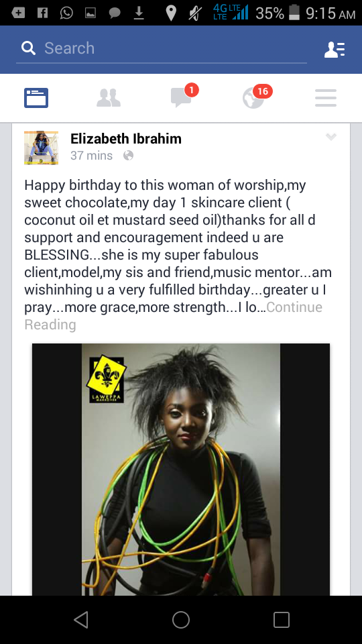
Task: Open the Friend Requests tab
Action: pos(109,98)
